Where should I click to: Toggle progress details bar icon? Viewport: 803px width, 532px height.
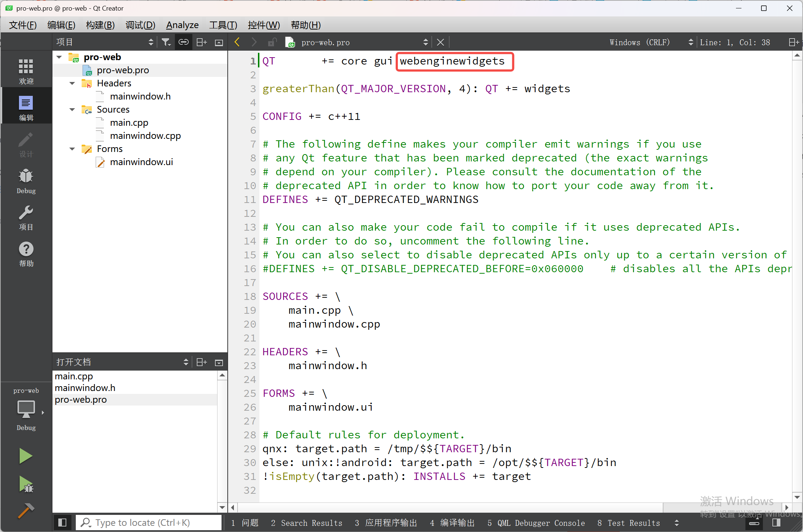click(x=754, y=523)
